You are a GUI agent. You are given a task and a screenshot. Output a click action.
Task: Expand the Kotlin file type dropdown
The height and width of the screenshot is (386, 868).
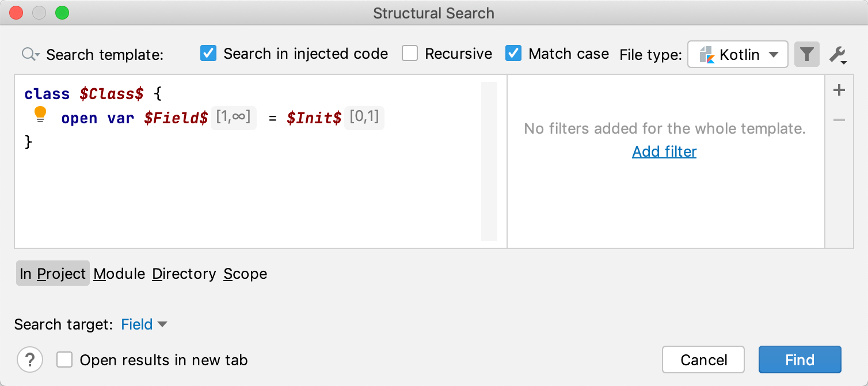point(774,55)
